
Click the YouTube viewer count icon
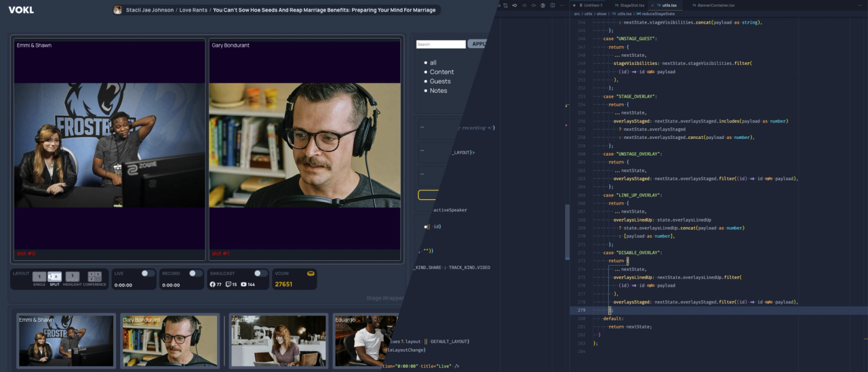(244, 285)
